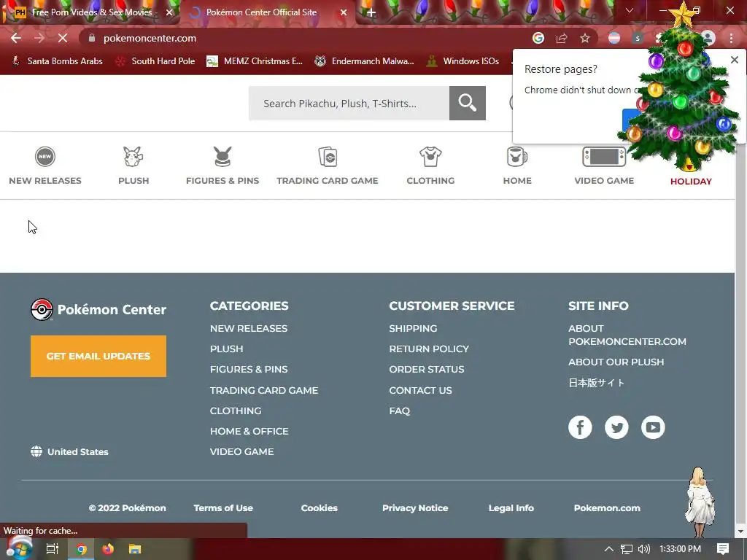Viewport: 747px width, 560px height.
Task: Open the Pokemon.com footer link
Action: tap(607, 508)
